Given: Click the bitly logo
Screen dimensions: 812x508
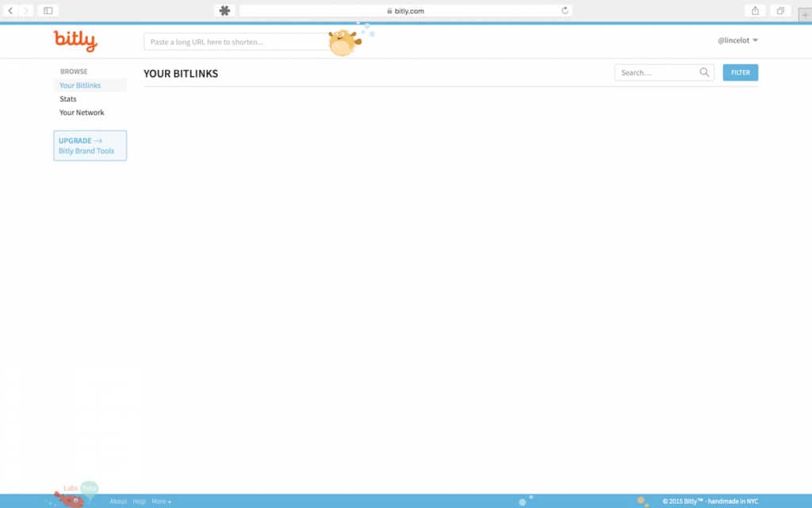Looking at the screenshot, I should point(75,40).
